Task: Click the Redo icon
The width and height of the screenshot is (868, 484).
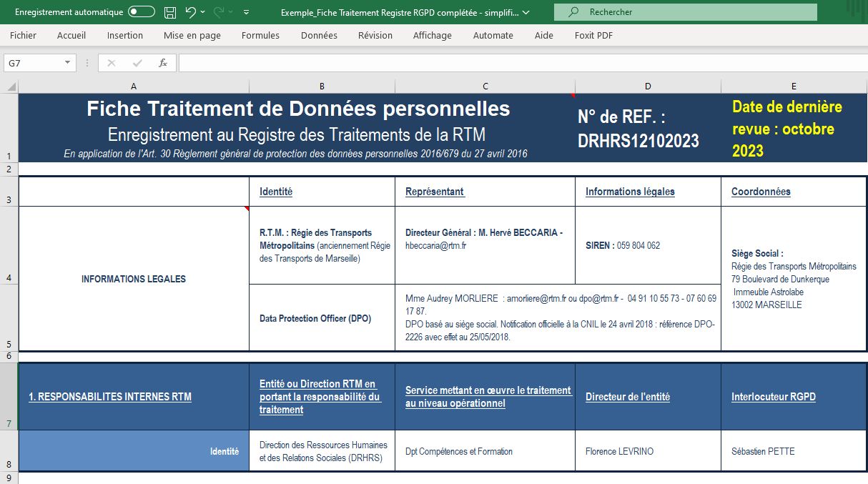Action: tap(219, 11)
